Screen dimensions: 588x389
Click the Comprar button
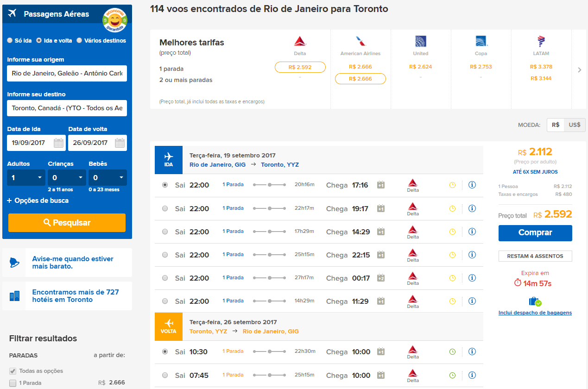coord(535,233)
